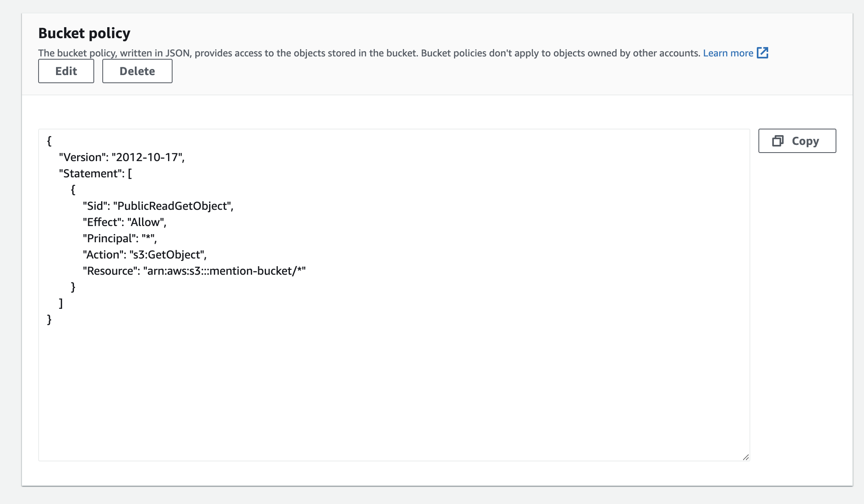Click the textarea resize handle at its corner

(x=745, y=457)
